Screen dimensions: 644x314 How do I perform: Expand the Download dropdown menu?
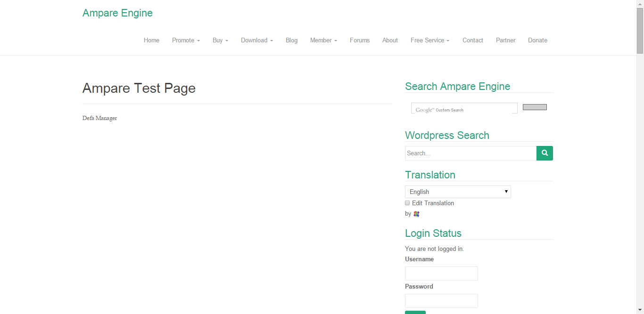point(256,40)
